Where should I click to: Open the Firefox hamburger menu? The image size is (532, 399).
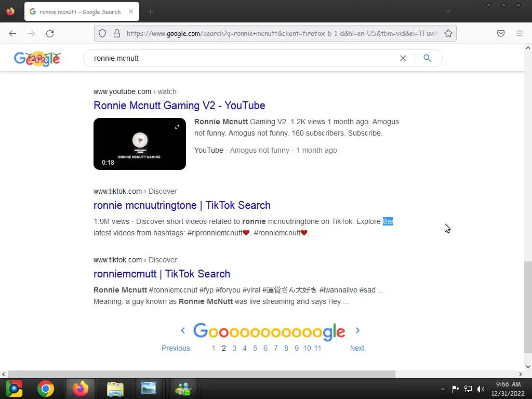pyautogui.click(x=519, y=33)
